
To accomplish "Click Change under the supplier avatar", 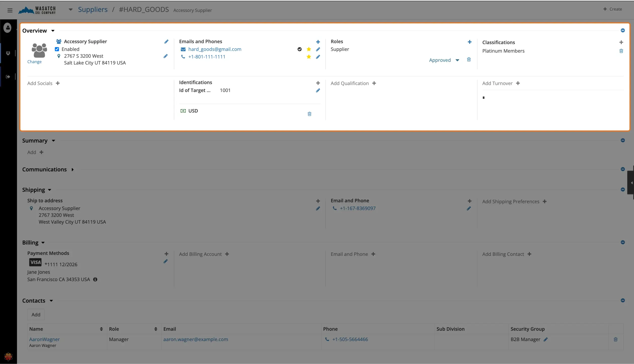I will pos(34,62).
